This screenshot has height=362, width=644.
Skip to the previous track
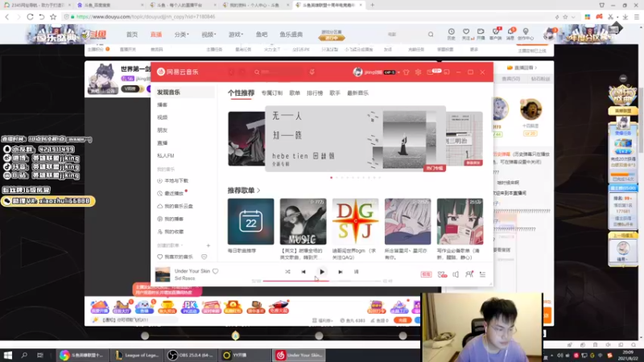click(303, 272)
